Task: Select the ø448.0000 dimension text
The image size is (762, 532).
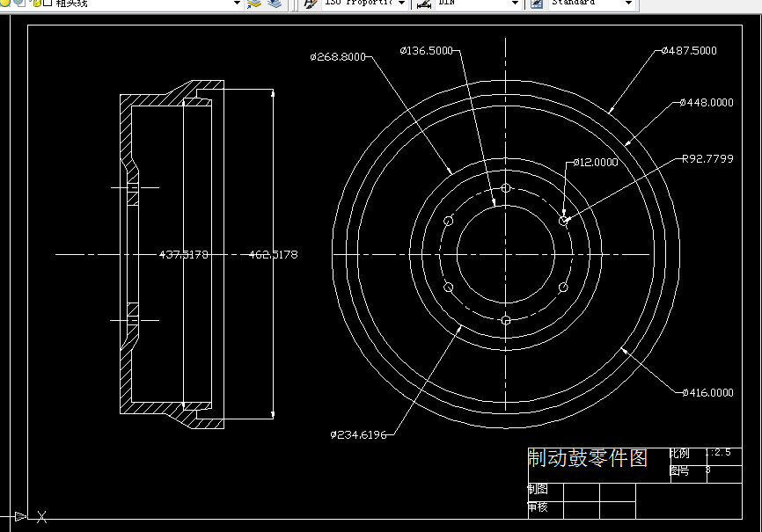Action: point(707,103)
